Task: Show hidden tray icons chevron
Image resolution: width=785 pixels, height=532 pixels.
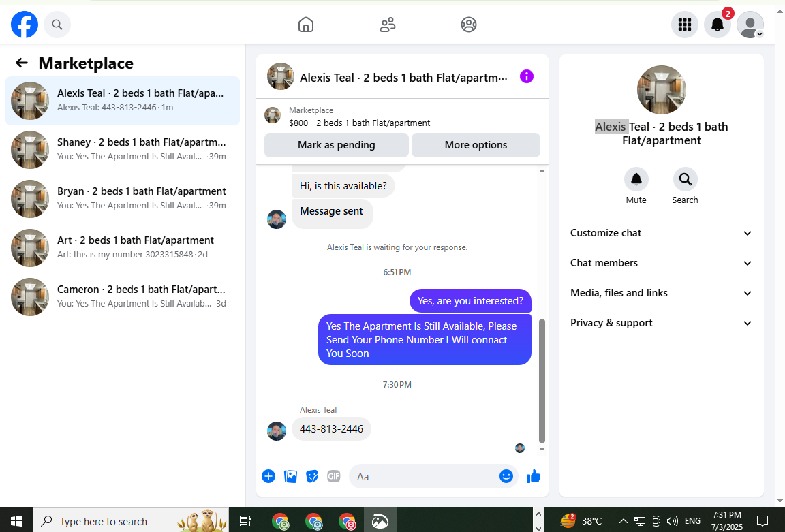Action: pyautogui.click(x=624, y=521)
